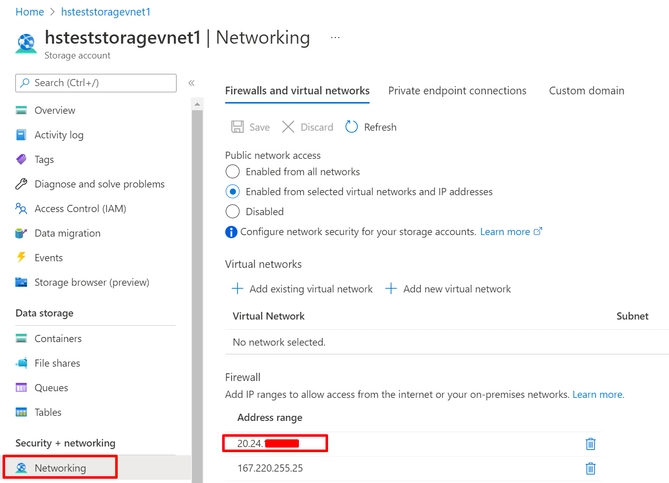Switch to Custom domain tab
Image resolution: width=669 pixels, height=483 pixels.
(x=586, y=91)
